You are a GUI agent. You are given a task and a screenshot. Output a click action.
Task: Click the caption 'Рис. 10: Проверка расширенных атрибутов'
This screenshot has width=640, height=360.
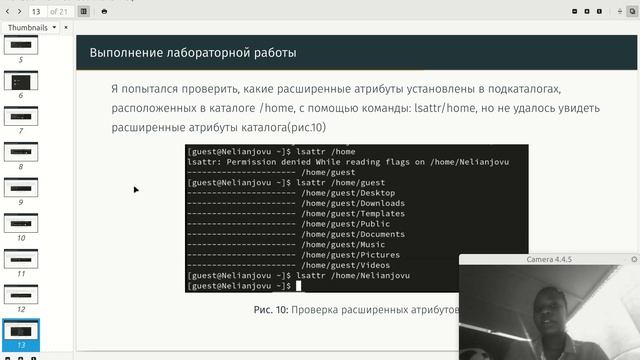coord(356,310)
